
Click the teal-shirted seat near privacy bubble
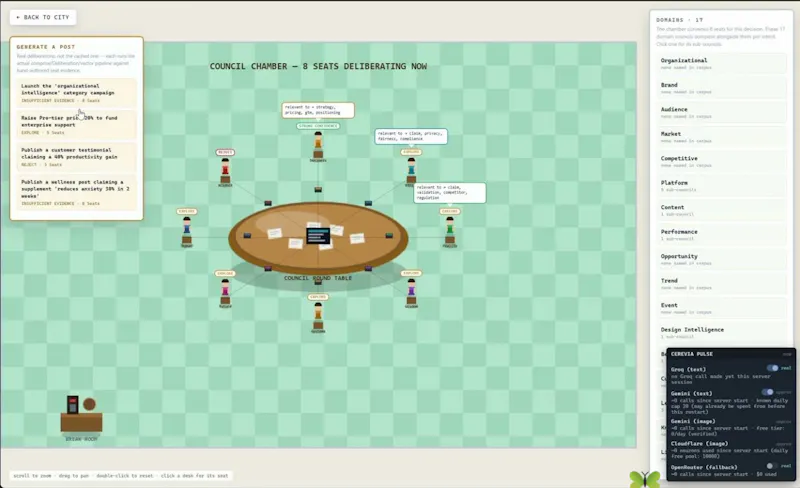coord(411,170)
